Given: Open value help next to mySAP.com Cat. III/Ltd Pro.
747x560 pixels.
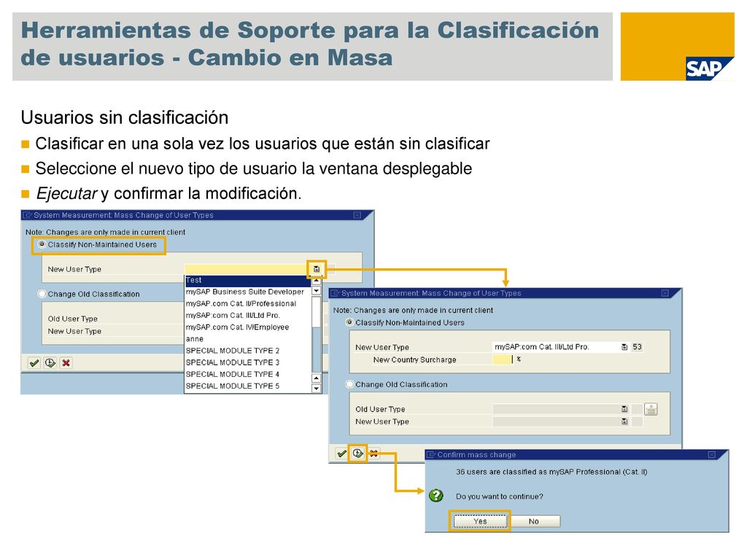Looking at the screenshot, I should (x=624, y=347).
